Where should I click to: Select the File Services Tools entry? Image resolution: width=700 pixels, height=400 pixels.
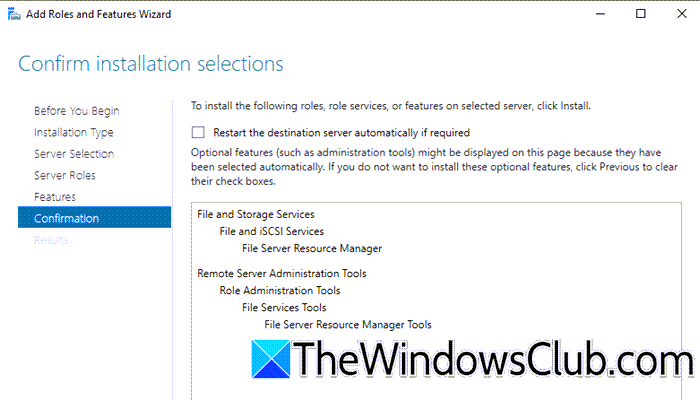point(284,307)
